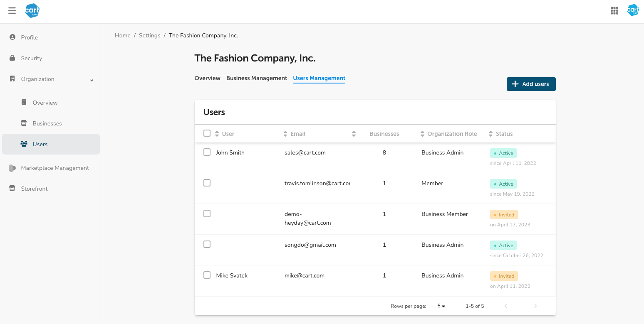Click the Cart.com logo in header

tap(32, 11)
